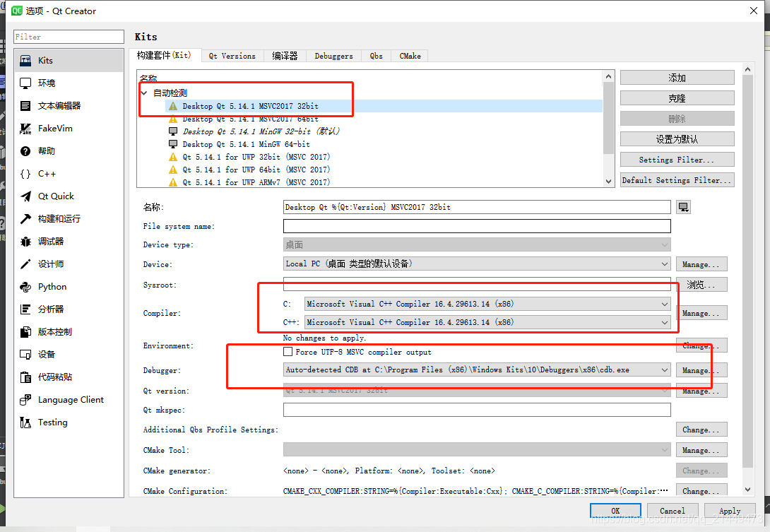Select Qt 5.14.1 for UWP ARMv7 kit

(256, 182)
